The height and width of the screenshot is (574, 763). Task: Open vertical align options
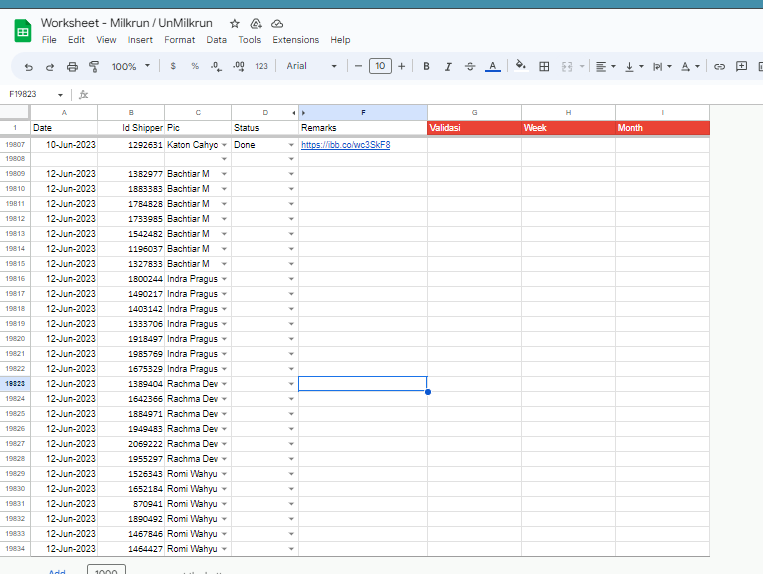(x=634, y=67)
